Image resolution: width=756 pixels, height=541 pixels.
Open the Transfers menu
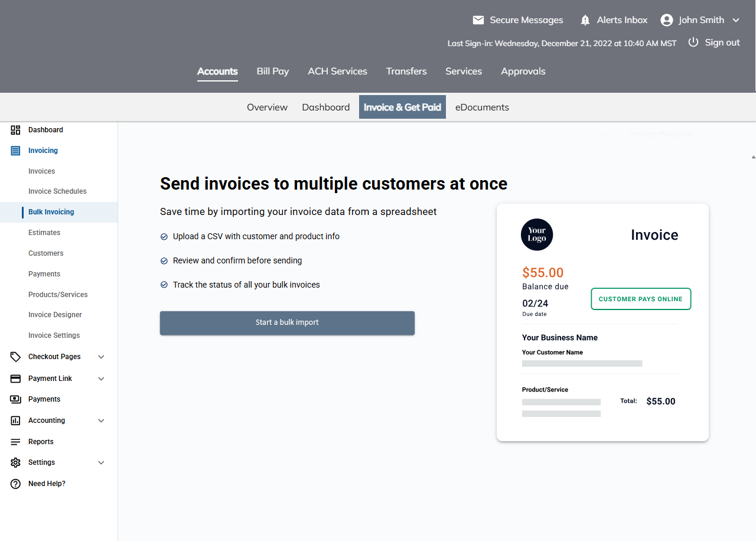[406, 71]
